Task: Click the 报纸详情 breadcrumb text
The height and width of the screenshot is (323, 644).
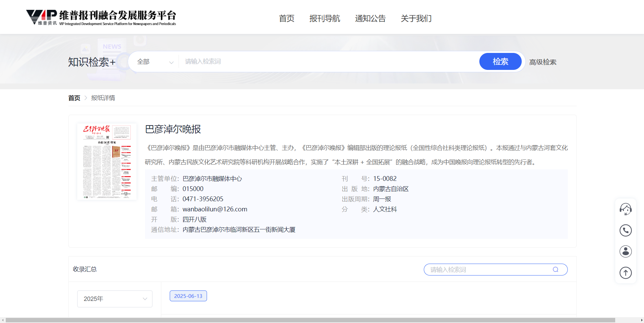Action: pyautogui.click(x=103, y=98)
